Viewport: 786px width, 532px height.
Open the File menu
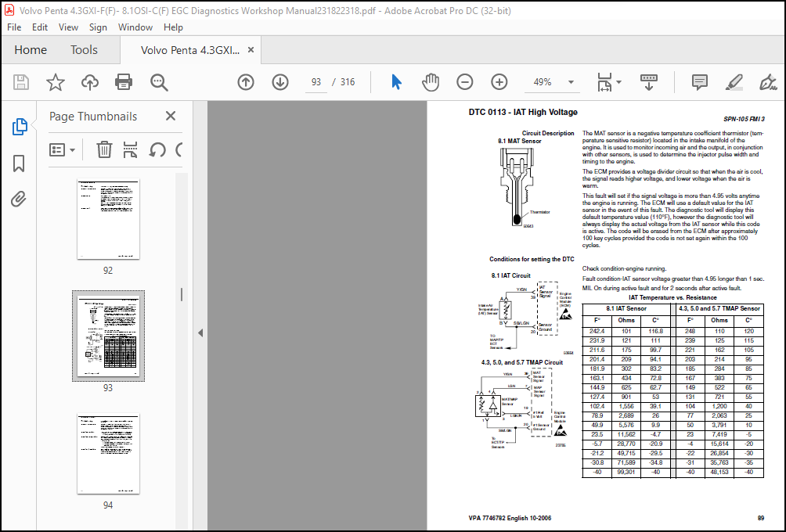coord(14,27)
